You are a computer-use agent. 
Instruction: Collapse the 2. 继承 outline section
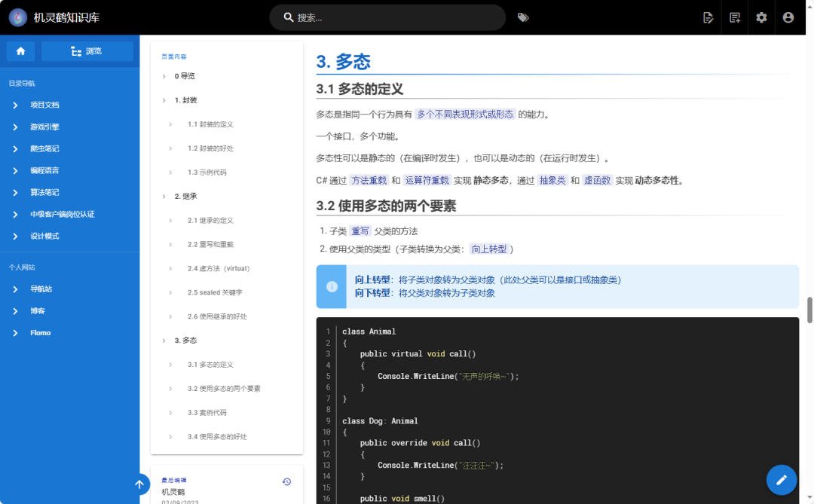pos(164,196)
